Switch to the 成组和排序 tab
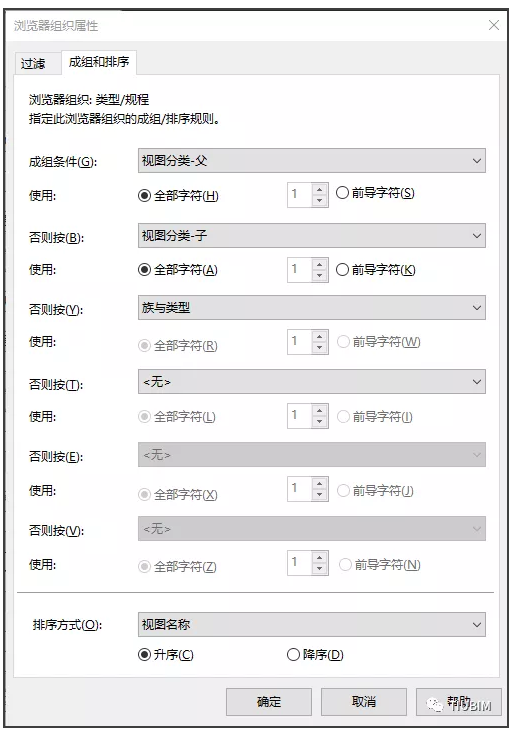The height and width of the screenshot is (731, 513). pyautogui.click(x=99, y=62)
